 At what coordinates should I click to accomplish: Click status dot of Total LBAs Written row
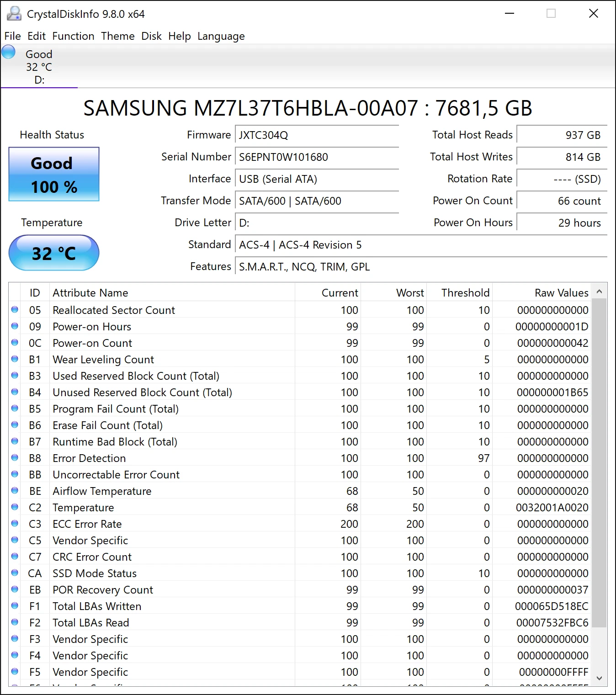point(15,605)
